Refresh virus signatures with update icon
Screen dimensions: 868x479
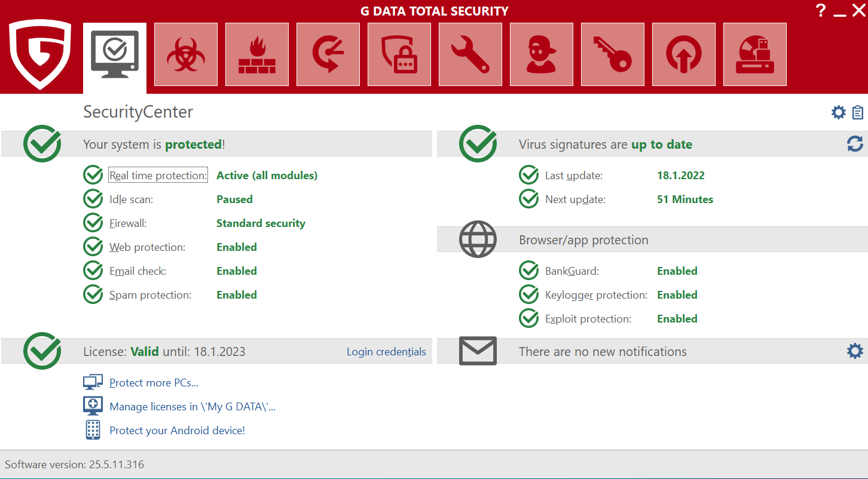855,144
